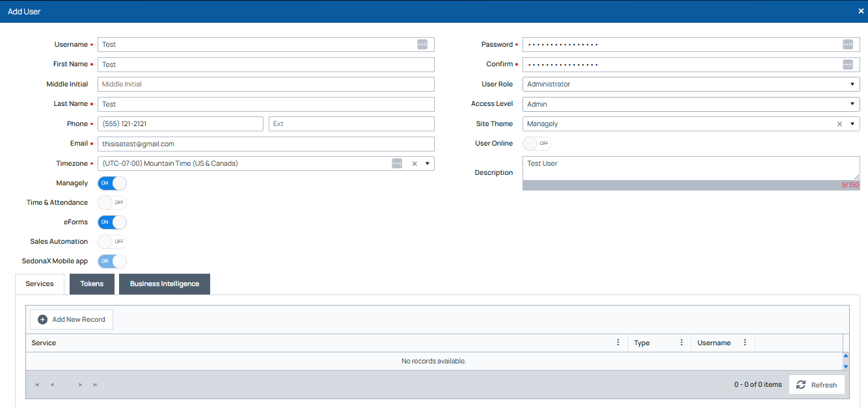Open the Service column menu dots
868x407 pixels.
[x=618, y=343]
